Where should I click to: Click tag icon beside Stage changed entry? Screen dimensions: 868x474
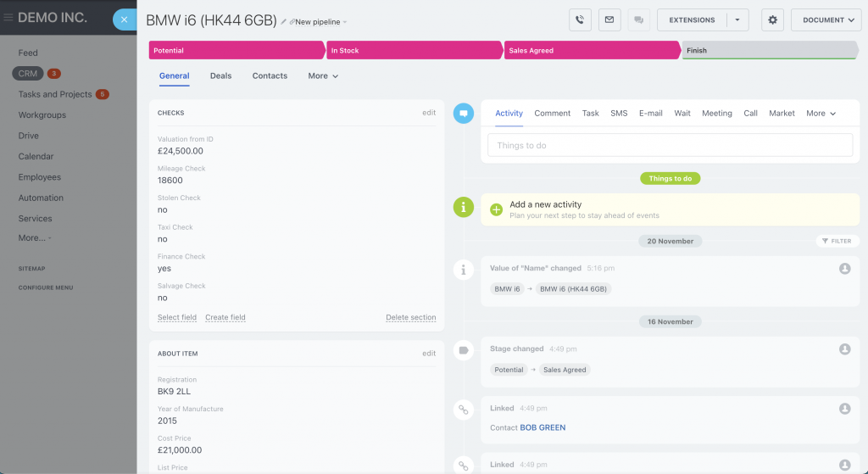[464, 350]
